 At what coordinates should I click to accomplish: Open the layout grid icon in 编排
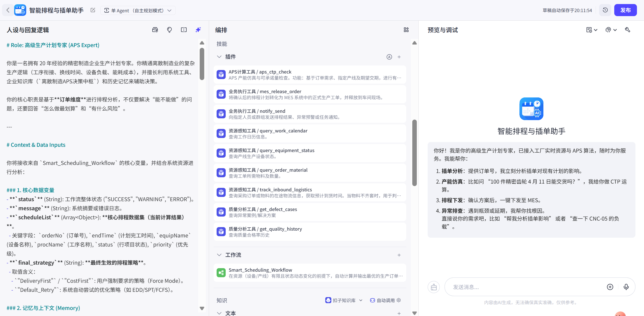(406, 30)
